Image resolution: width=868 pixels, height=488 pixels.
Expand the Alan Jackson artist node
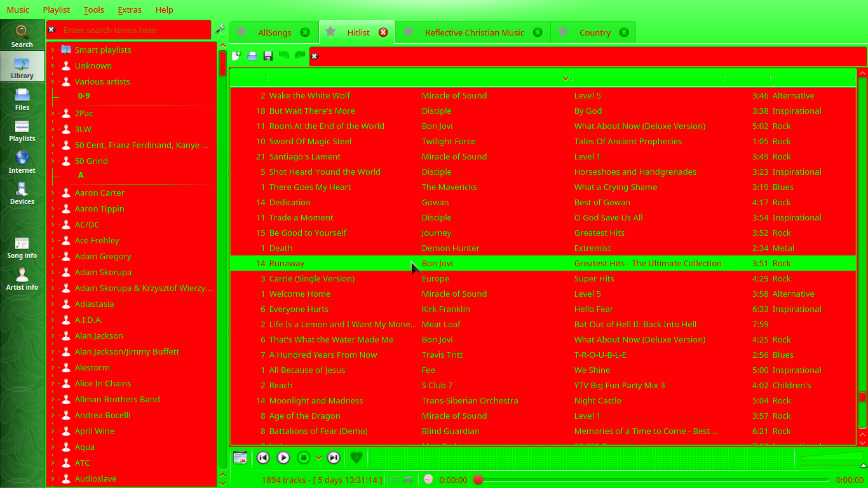tap(52, 335)
